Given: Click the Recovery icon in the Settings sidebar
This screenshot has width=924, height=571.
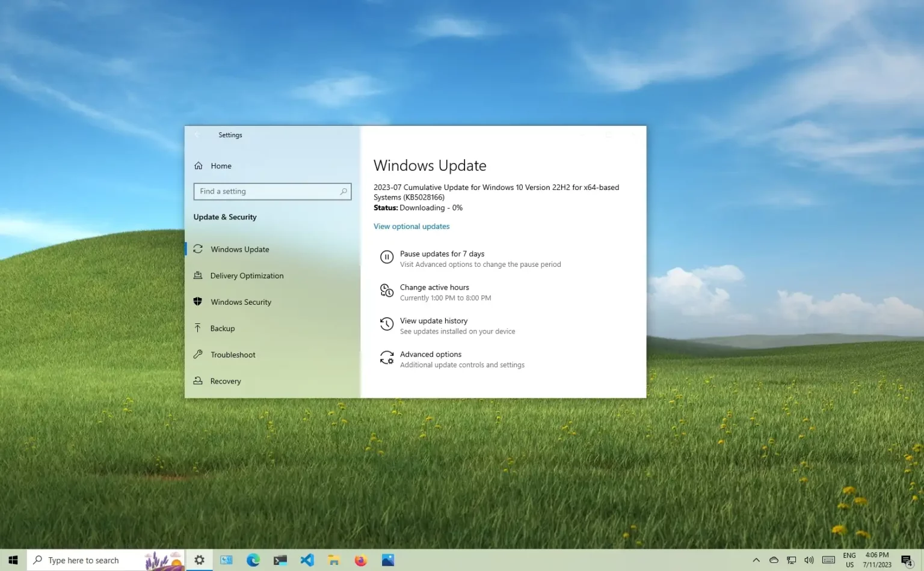Looking at the screenshot, I should [x=199, y=381].
